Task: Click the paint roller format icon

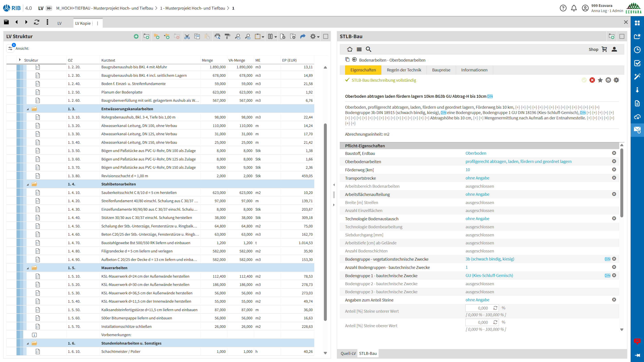Action: click(227, 37)
